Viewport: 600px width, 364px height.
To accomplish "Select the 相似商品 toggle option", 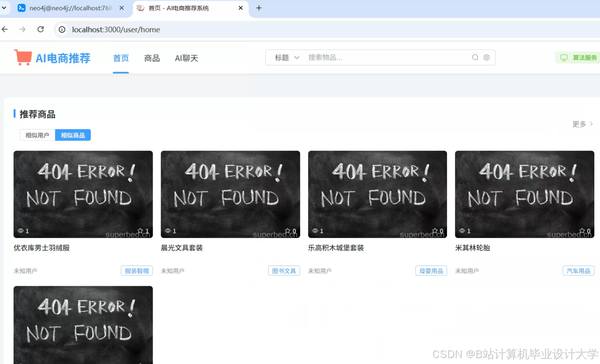I will 73,135.
